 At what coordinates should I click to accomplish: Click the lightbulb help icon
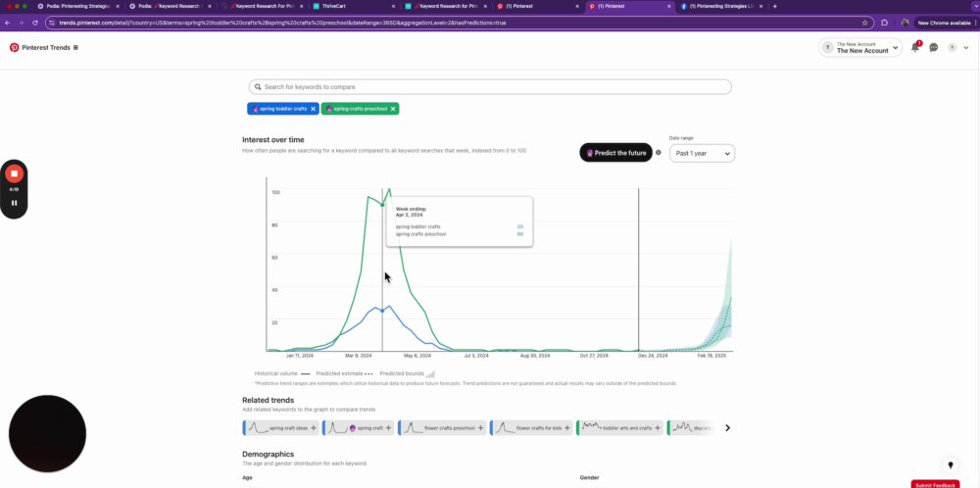pyautogui.click(x=950, y=464)
